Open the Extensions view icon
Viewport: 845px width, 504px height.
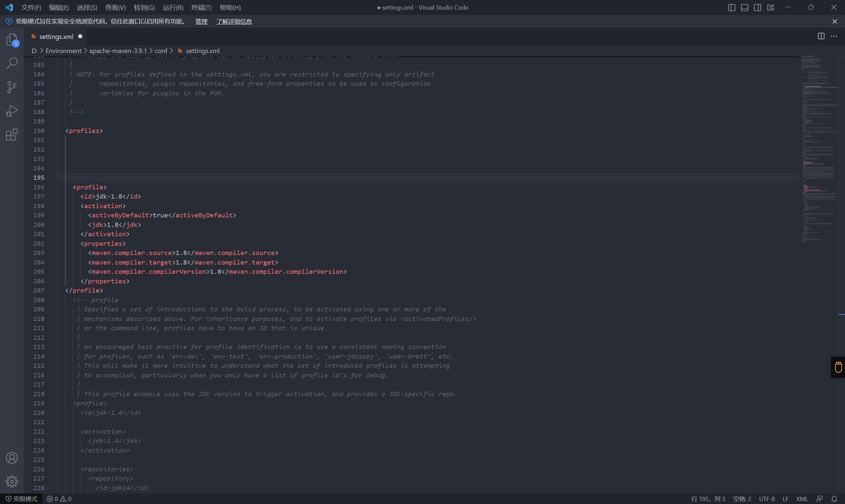(12, 135)
